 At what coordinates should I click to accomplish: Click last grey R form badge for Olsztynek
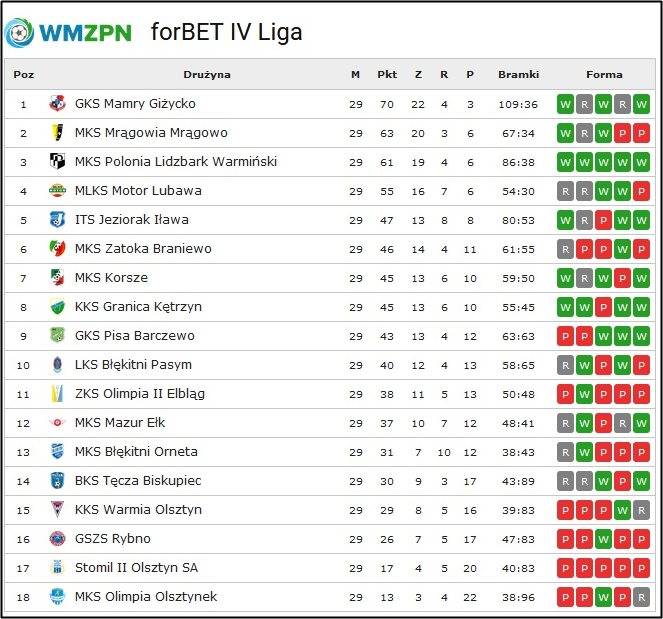click(641, 597)
